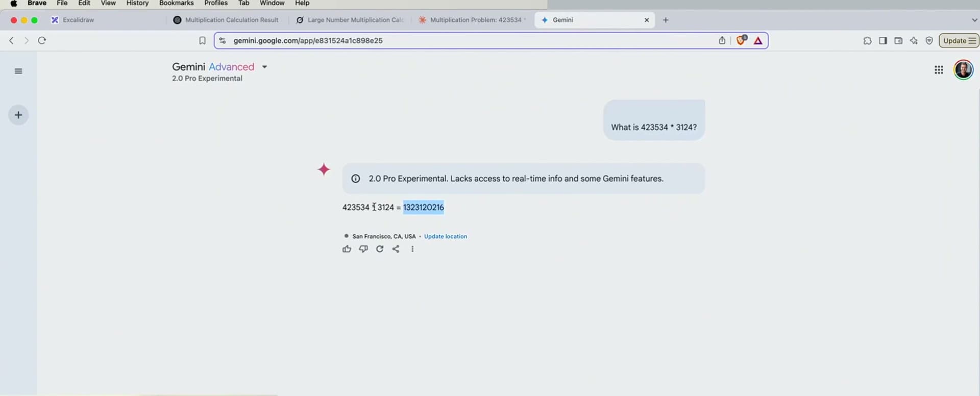Screen dimensions: 980x396
Task: Reload the current page
Action: 42,40
